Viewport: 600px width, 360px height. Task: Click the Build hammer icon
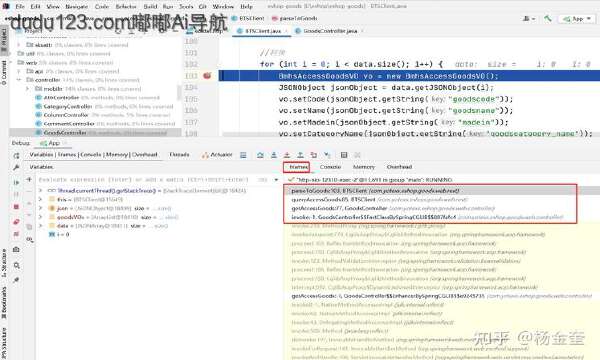tap(548, 18)
